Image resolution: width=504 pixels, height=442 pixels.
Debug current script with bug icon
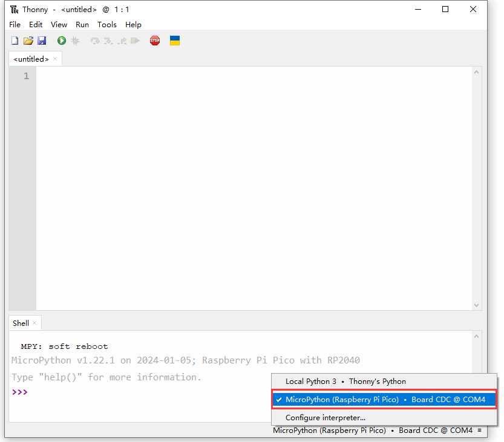[75, 41]
